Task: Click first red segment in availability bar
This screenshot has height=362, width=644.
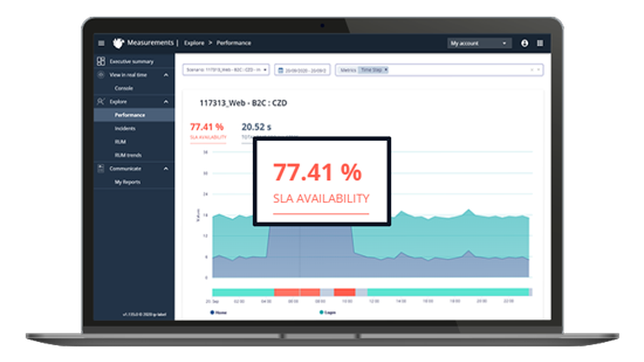Action: pyautogui.click(x=287, y=292)
